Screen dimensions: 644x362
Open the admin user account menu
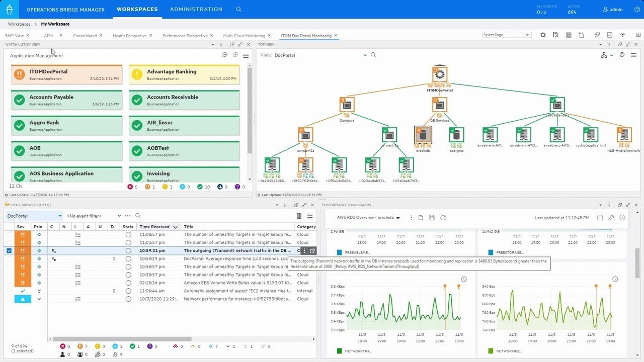pyautogui.click(x=613, y=10)
